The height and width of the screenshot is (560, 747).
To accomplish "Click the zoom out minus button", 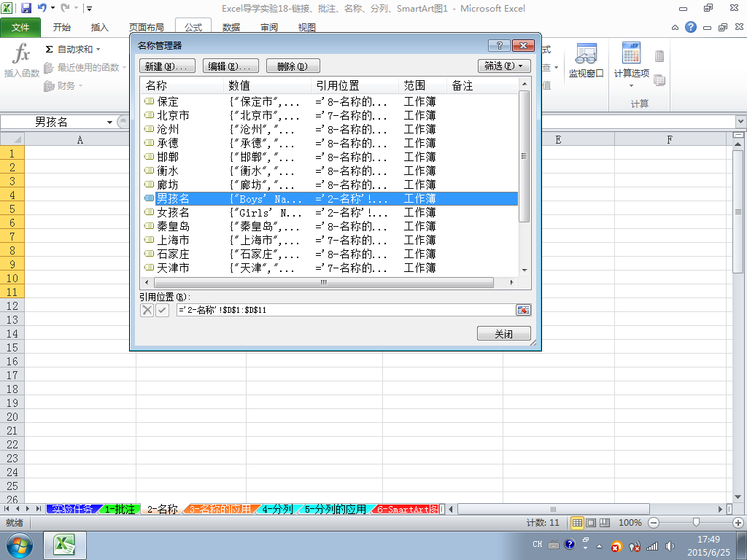I will [x=654, y=523].
